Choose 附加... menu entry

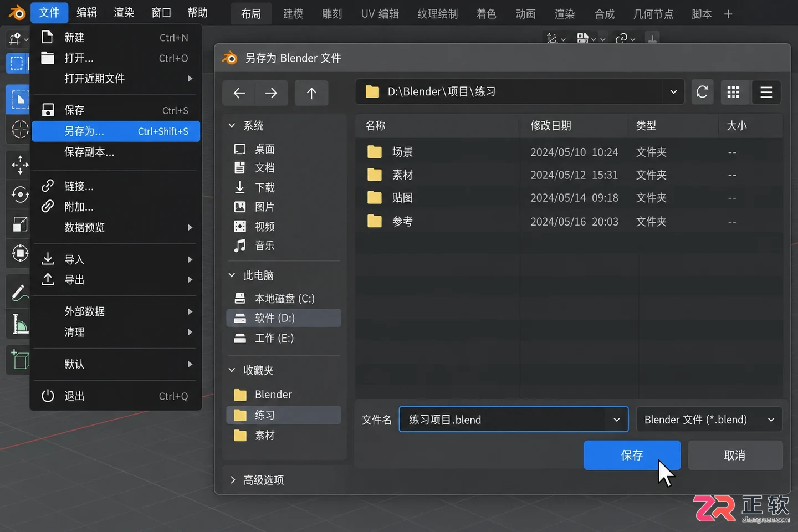(x=116, y=207)
